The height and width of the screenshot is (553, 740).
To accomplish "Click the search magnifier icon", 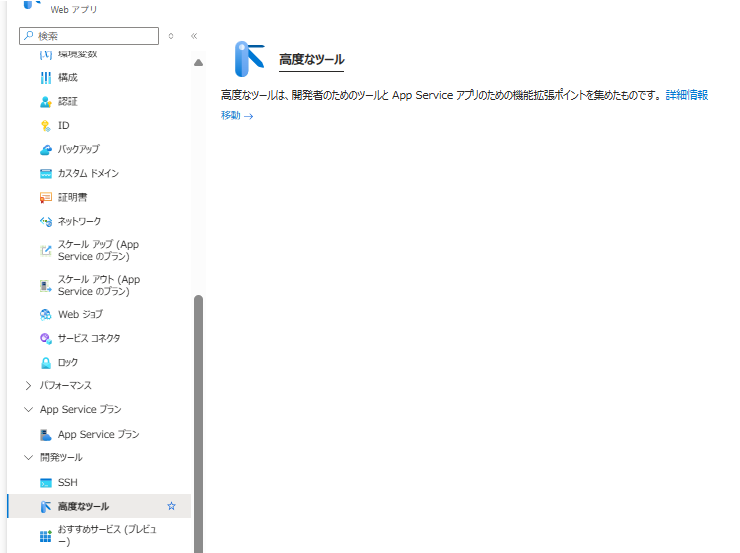I will click(29, 35).
